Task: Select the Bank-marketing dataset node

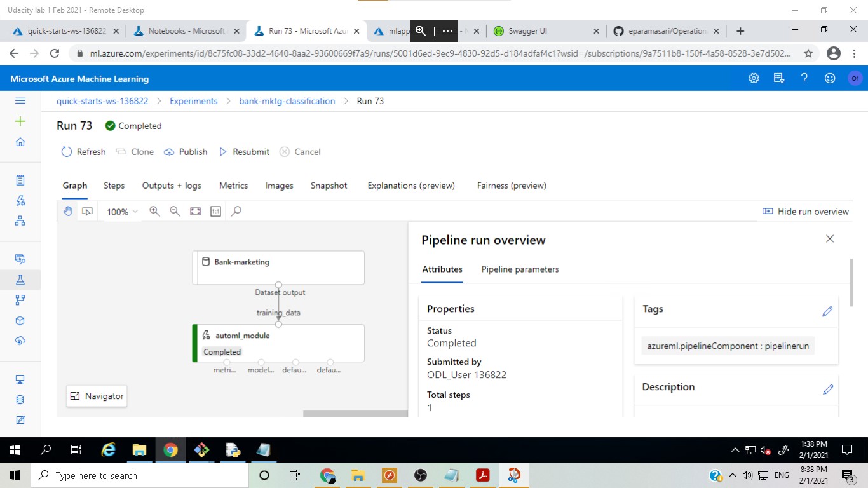Action: 278,267
